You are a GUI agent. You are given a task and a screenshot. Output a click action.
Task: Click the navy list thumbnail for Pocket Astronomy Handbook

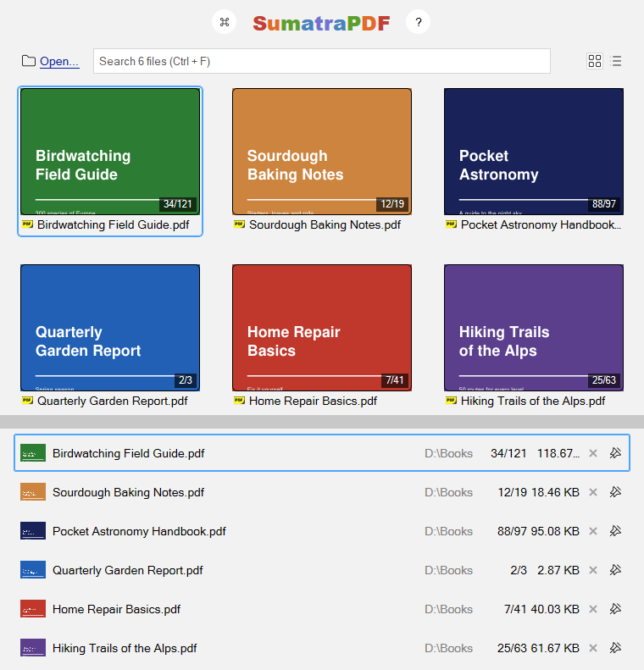click(33, 531)
